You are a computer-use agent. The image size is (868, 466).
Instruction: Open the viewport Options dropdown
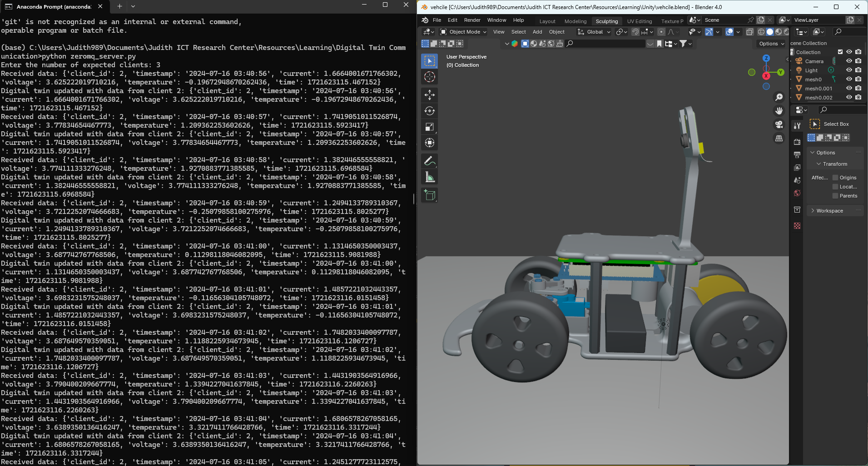(x=771, y=44)
